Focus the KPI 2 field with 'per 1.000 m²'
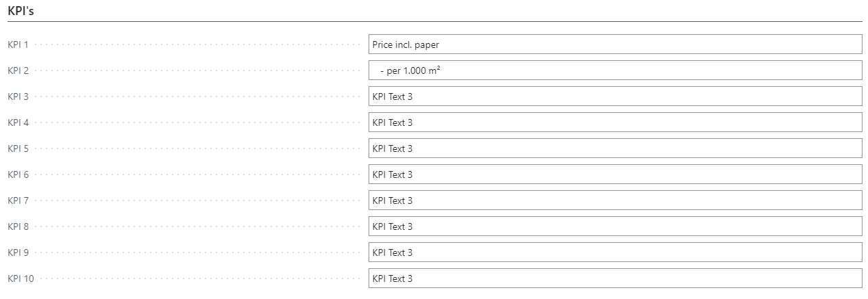This screenshot has height=299, width=868. [x=615, y=70]
